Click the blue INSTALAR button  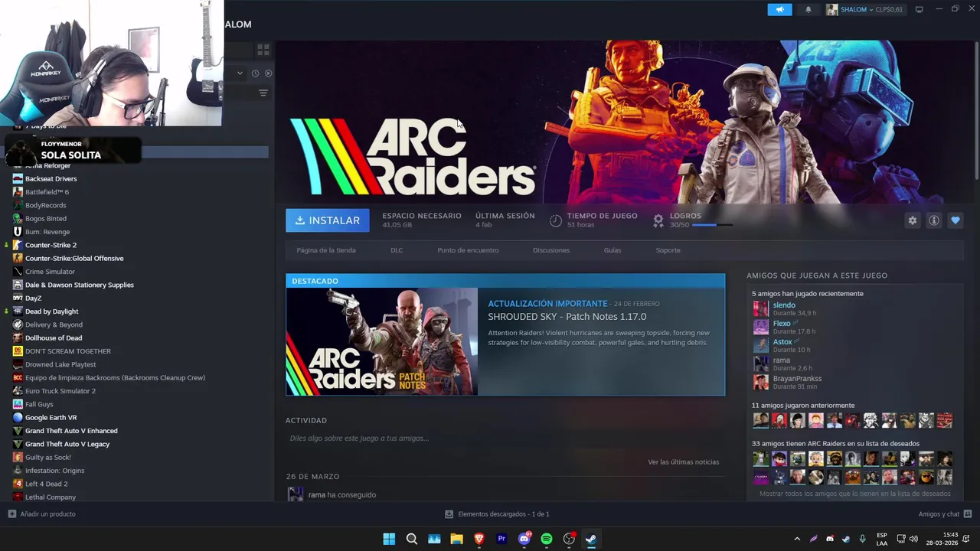point(328,220)
